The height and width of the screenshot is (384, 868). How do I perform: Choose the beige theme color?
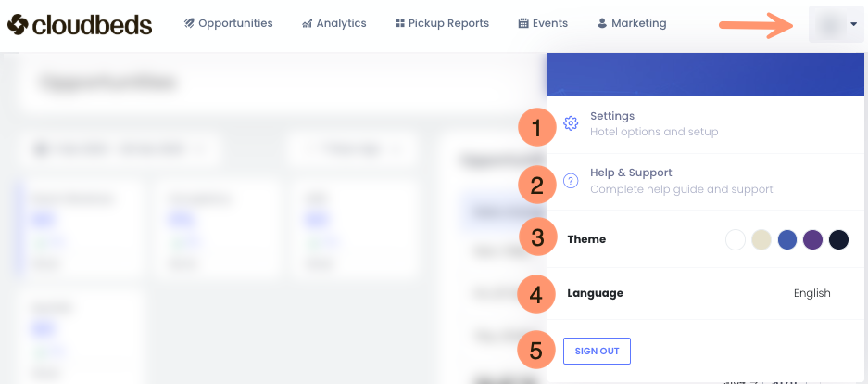761,239
